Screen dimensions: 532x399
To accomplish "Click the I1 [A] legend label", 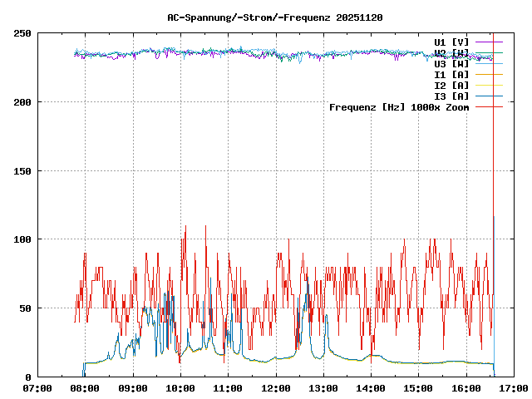I will point(451,74).
